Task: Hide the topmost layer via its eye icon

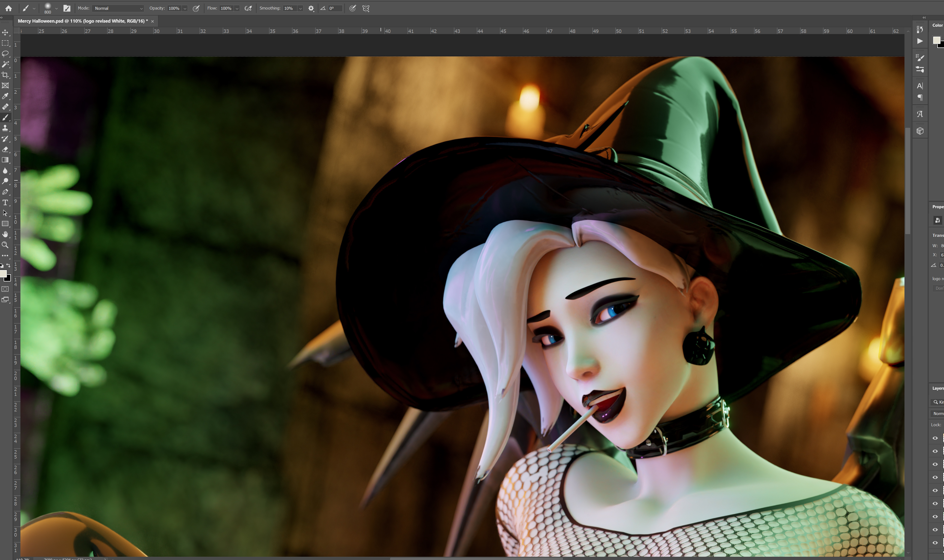Action: (x=935, y=438)
